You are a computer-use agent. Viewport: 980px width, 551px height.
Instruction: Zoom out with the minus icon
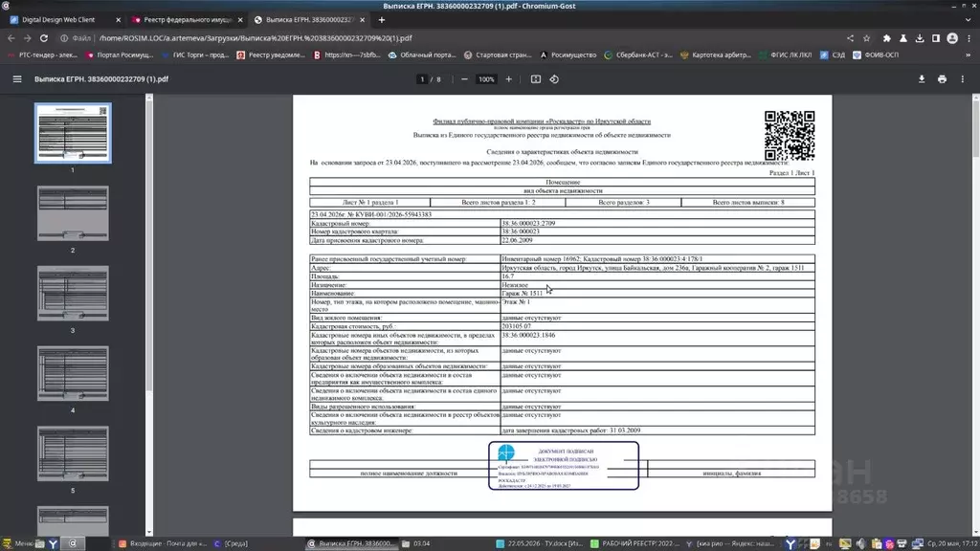464,79
